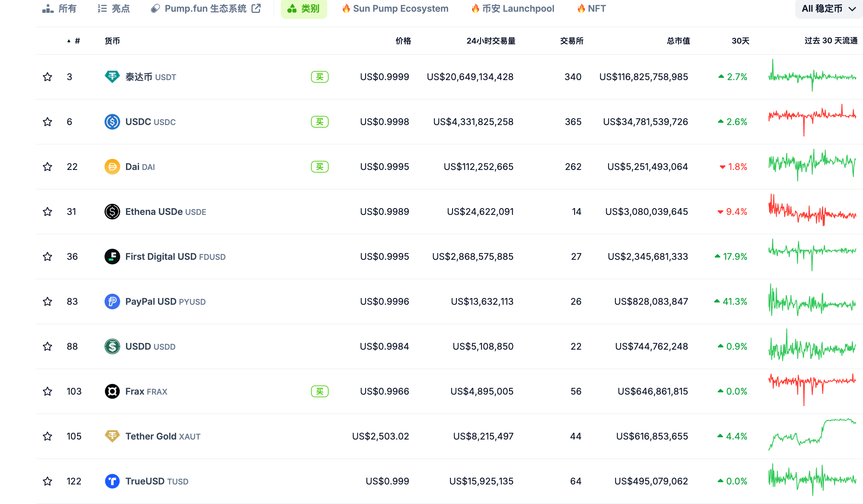The width and height of the screenshot is (863, 504).
Task: Star the Frax row
Action: click(48, 391)
